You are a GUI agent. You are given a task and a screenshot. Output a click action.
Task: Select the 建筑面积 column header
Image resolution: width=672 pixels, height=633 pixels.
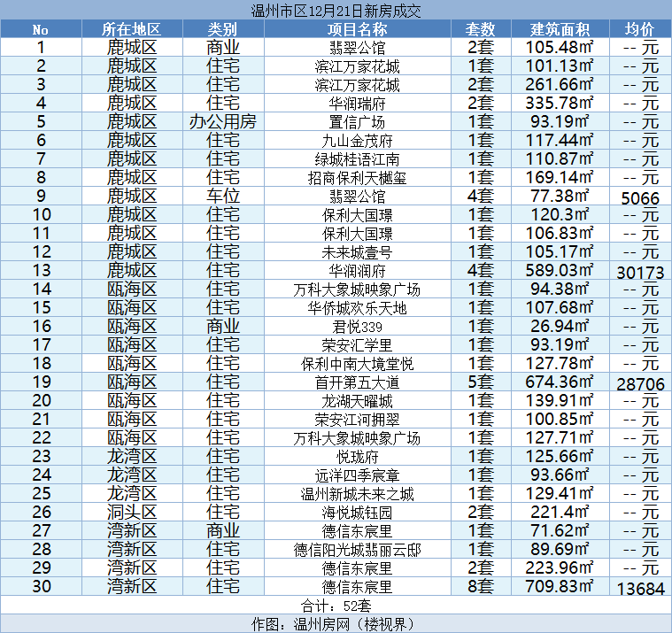560,29
